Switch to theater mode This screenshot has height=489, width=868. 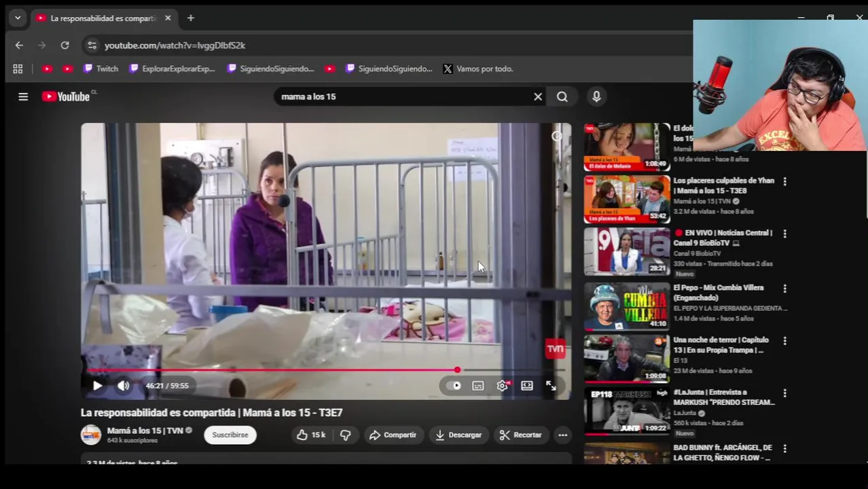point(527,386)
